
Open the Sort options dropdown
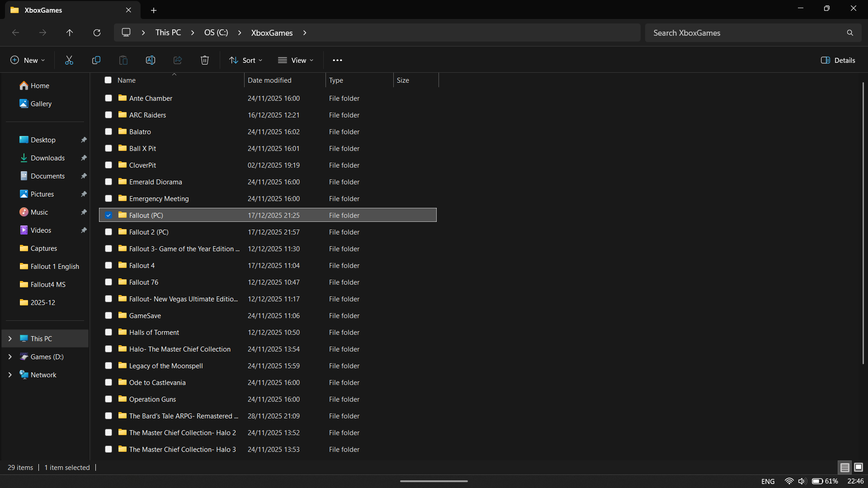pyautogui.click(x=245, y=60)
